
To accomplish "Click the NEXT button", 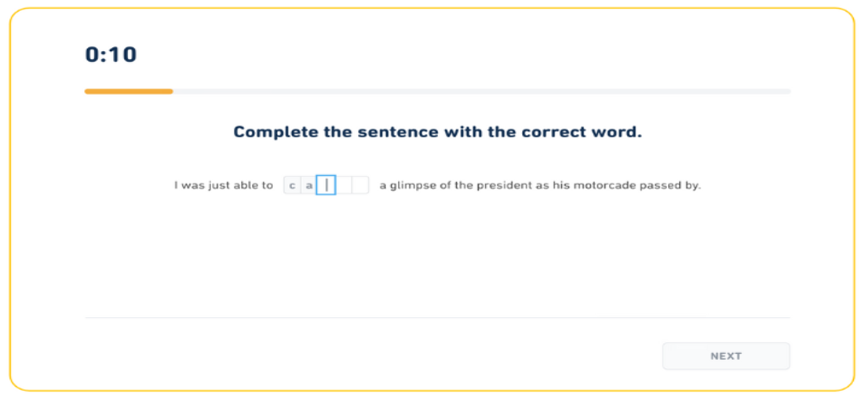I will (x=726, y=356).
